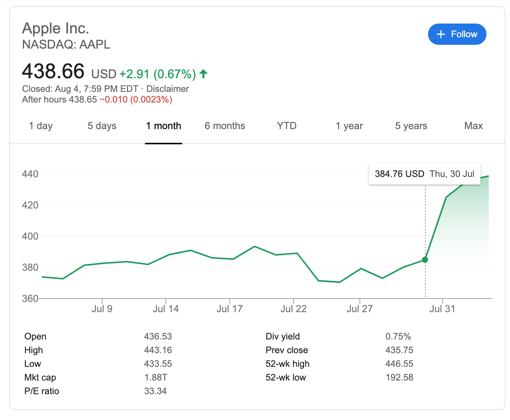Screen dimensions: 510x420
Task: Click the Jul 14 axis label
Action: pos(165,309)
